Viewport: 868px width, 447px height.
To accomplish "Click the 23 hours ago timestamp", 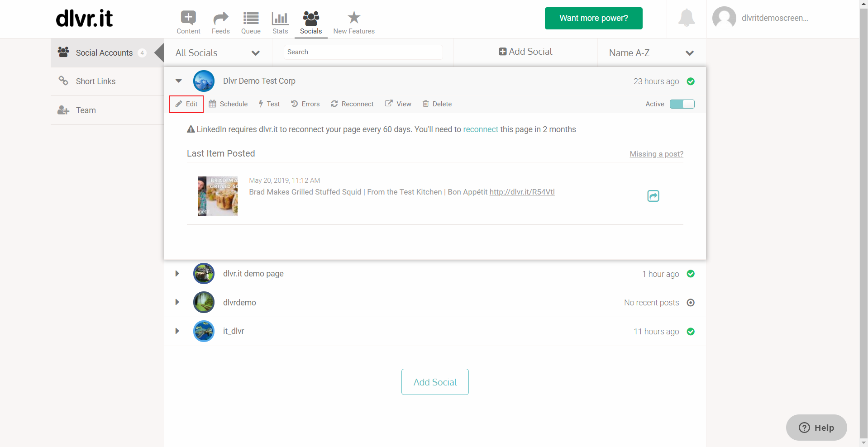I will pos(656,81).
